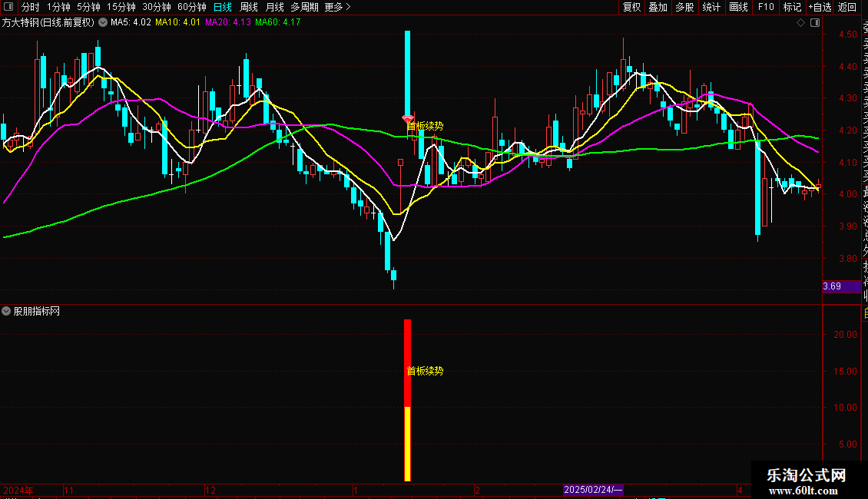Switch to the 60分钟 period tab
Screen dimensions: 868x499
(x=191, y=7)
